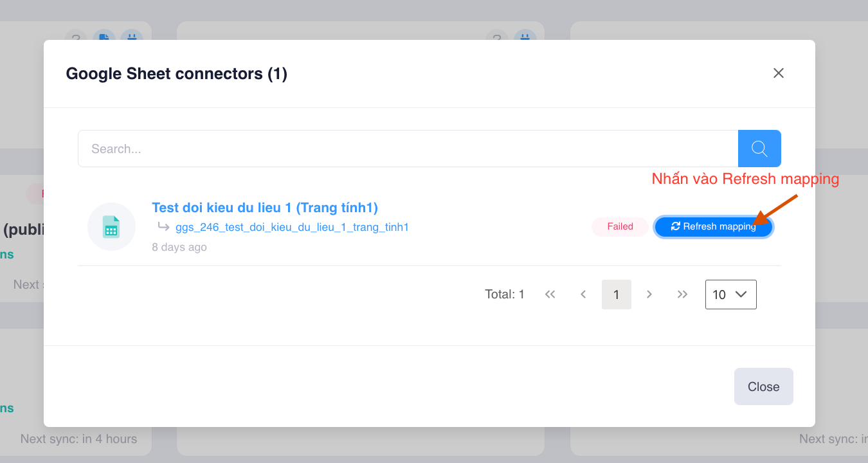Image resolution: width=868 pixels, height=463 pixels.
Task: Click the Refresh mapping button
Action: coord(713,226)
